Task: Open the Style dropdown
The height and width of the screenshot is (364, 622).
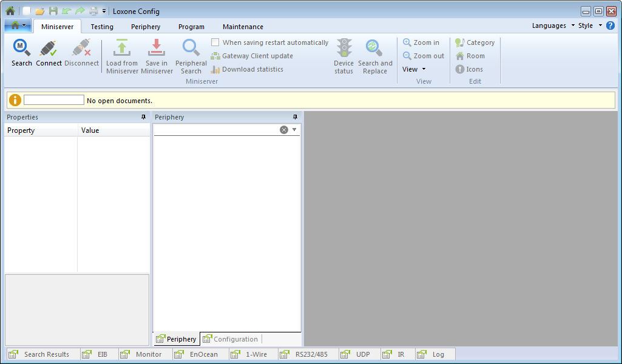Action: point(585,25)
